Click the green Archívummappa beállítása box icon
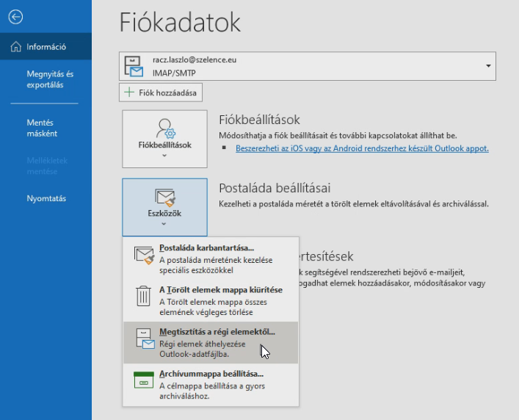The height and width of the screenshot is (420, 519). [144, 380]
